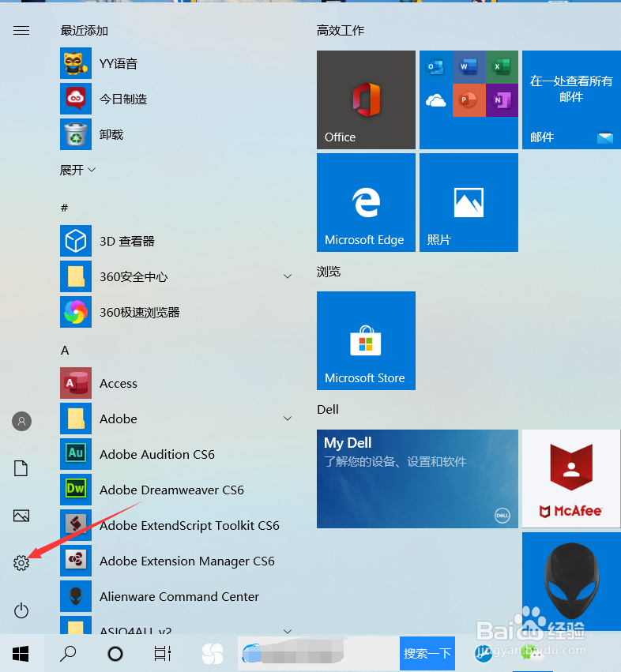Screen dimensions: 621x672
Task: Open Documents from the sidebar
Action: [21, 468]
